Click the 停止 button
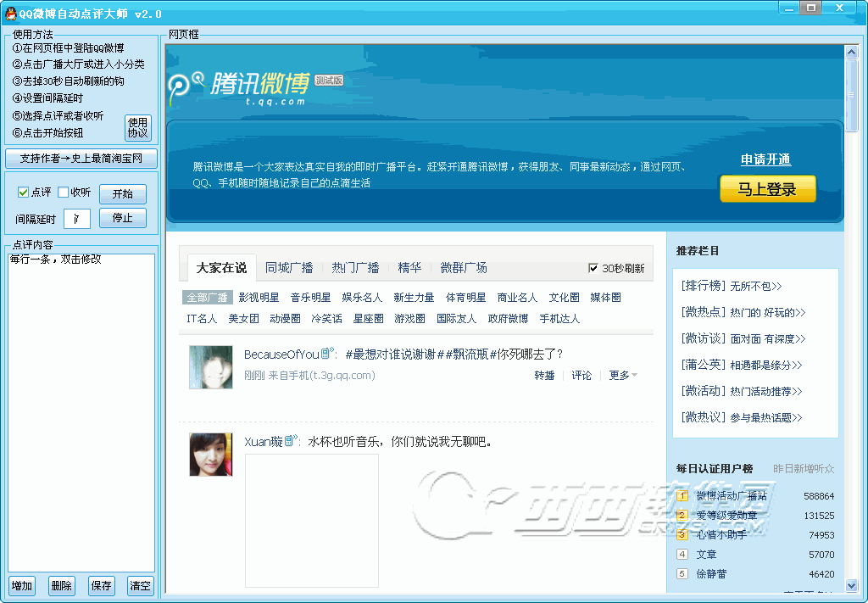Viewport: 868px width, 603px height. (x=123, y=218)
